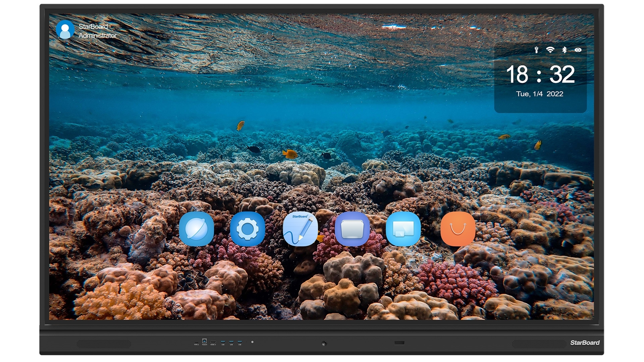Image resolution: width=644 pixels, height=362 pixels.
Task: Click the HDMI 3 port on the bezel
Action: 213,342
